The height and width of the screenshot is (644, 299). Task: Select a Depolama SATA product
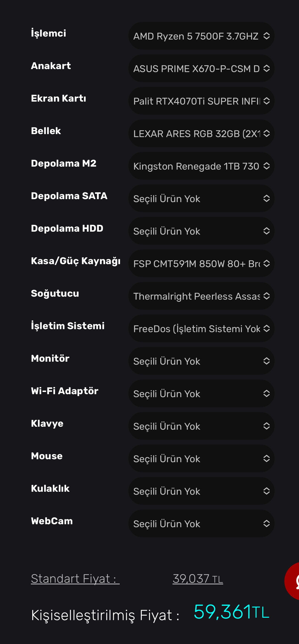201,198
